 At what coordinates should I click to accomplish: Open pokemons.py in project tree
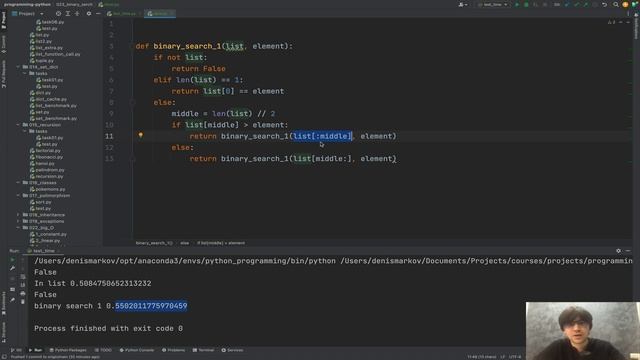tap(47, 189)
